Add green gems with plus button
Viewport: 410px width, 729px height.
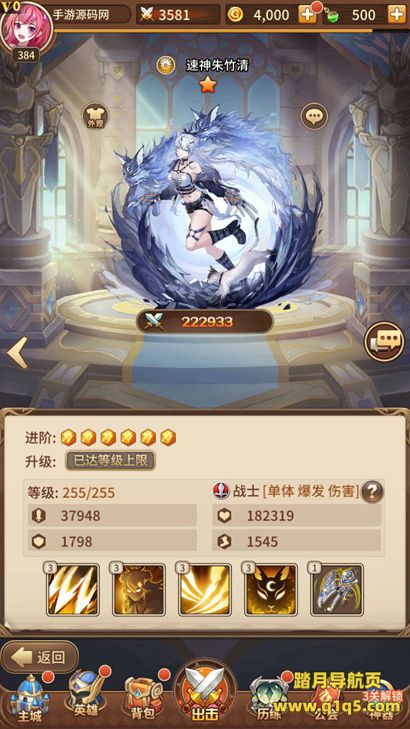pos(397,15)
